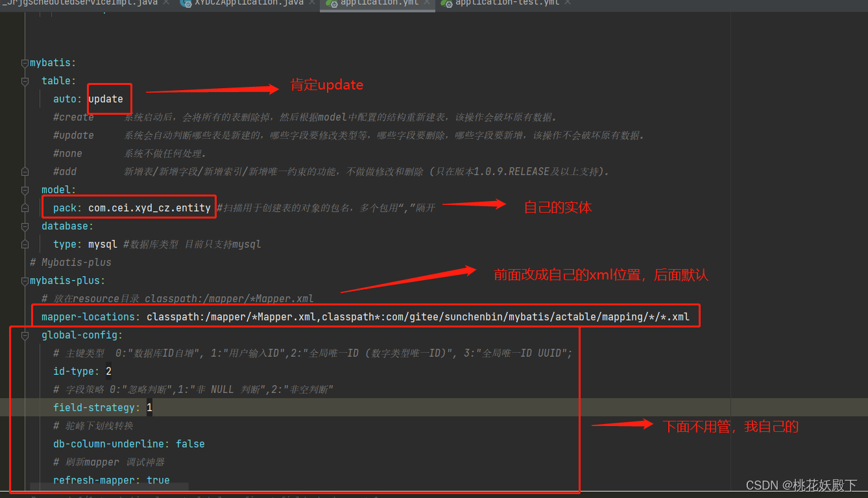The image size is (868, 498).
Task: Collapse the mybatis section
Action: point(24,62)
